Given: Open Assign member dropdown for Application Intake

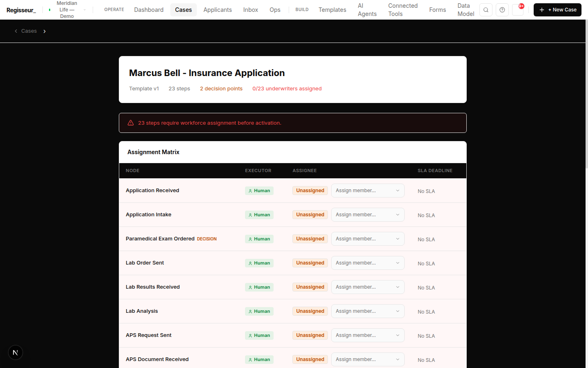Looking at the screenshot, I should (x=367, y=215).
